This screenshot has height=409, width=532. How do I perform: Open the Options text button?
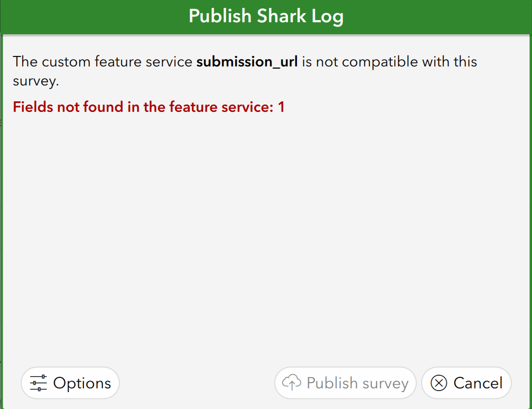pyautogui.click(x=82, y=383)
